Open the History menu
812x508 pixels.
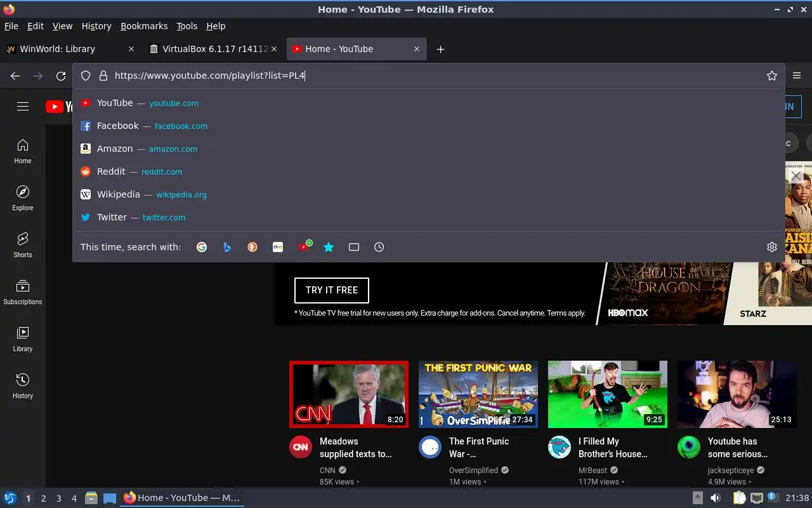(x=96, y=26)
